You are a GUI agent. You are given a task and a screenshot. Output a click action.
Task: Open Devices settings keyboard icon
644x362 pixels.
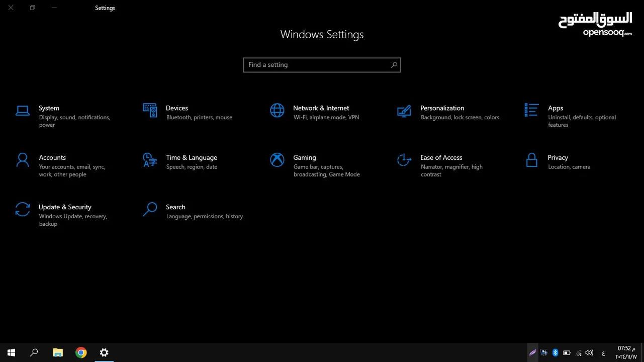(150, 110)
